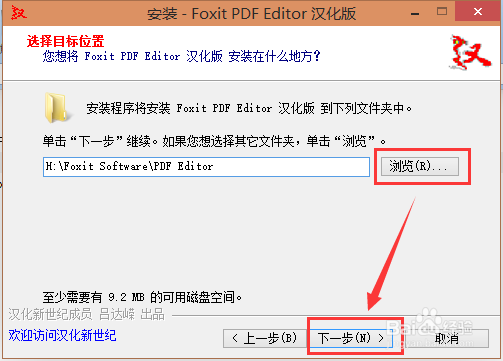Click 下一步(N) to continue installation
The height and width of the screenshot is (361, 503).
tap(351, 339)
